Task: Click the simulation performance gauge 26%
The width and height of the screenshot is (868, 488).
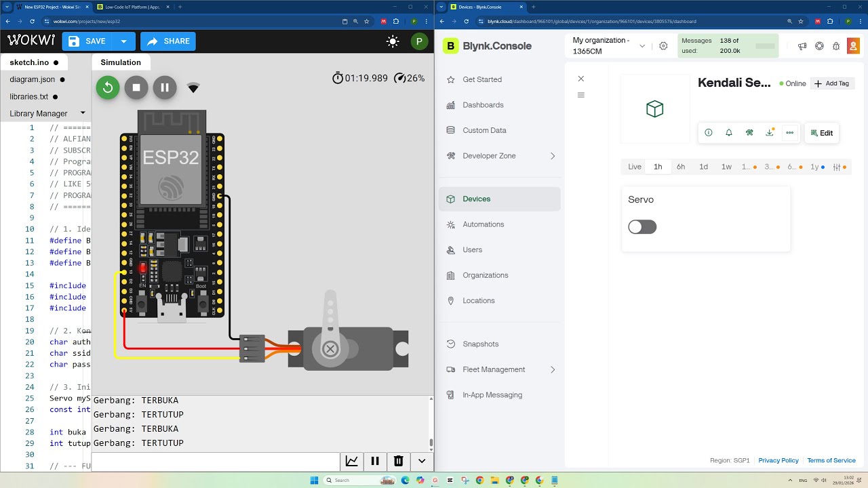Action: pyautogui.click(x=409, y=78)
